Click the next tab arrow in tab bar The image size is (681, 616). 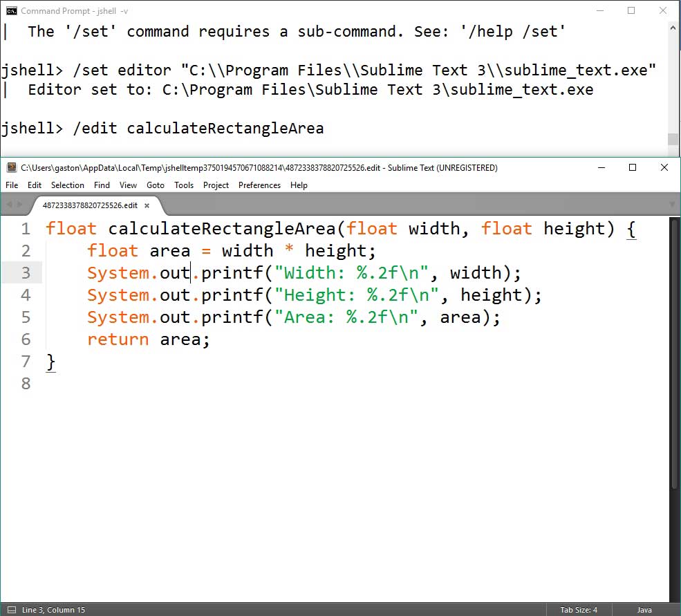[x=19, y=204]
